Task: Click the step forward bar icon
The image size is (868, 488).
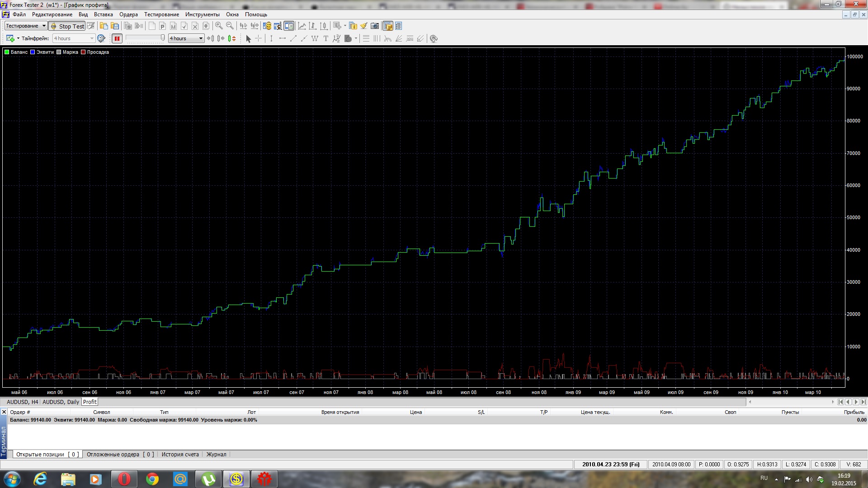Action: [221, 38]
